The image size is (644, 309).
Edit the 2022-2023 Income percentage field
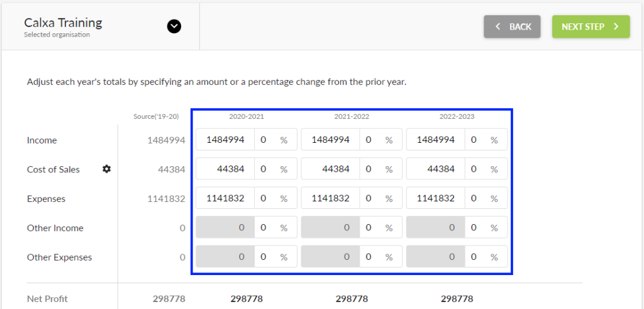(474, 140)
